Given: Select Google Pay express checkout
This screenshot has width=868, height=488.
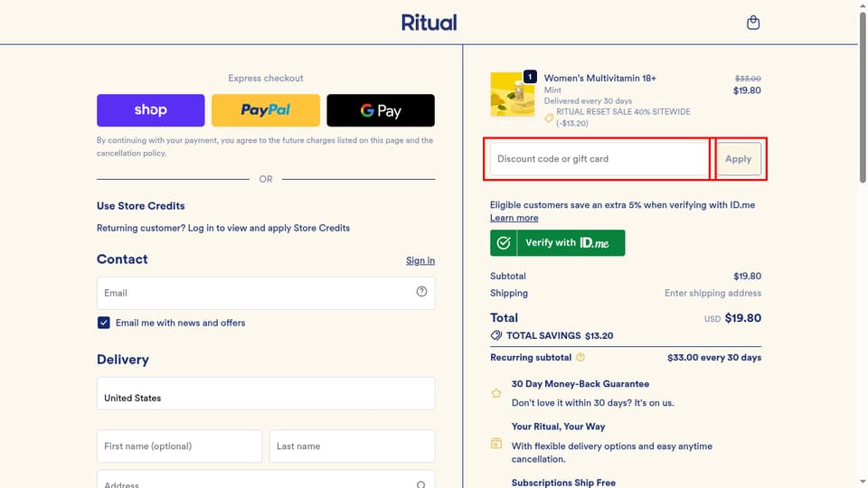Looking at the screenshot, I should pyautogui.click(x=381, y=110).
